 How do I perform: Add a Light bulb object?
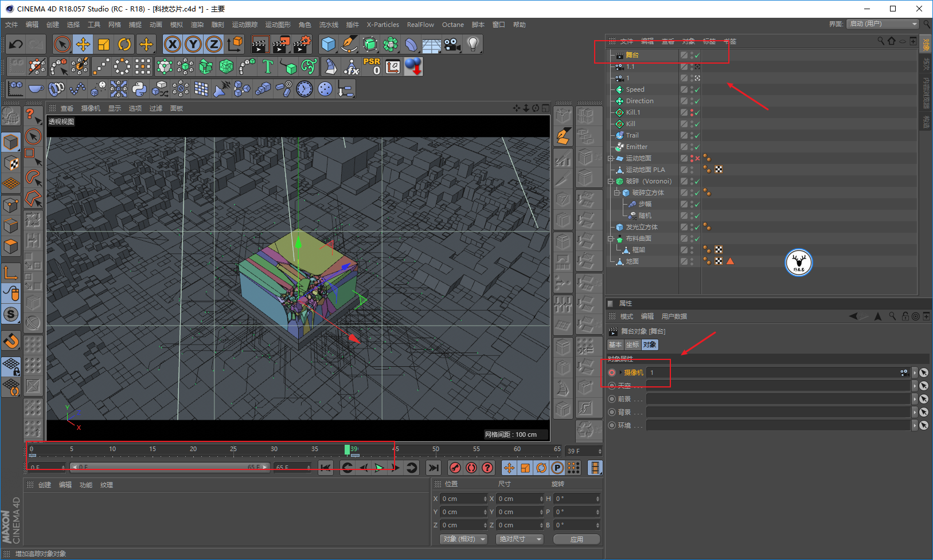[x=473, y=44]
